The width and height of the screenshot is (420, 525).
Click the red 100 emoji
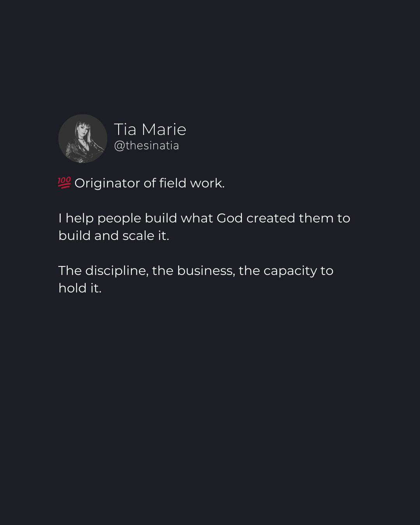(64, 182)
